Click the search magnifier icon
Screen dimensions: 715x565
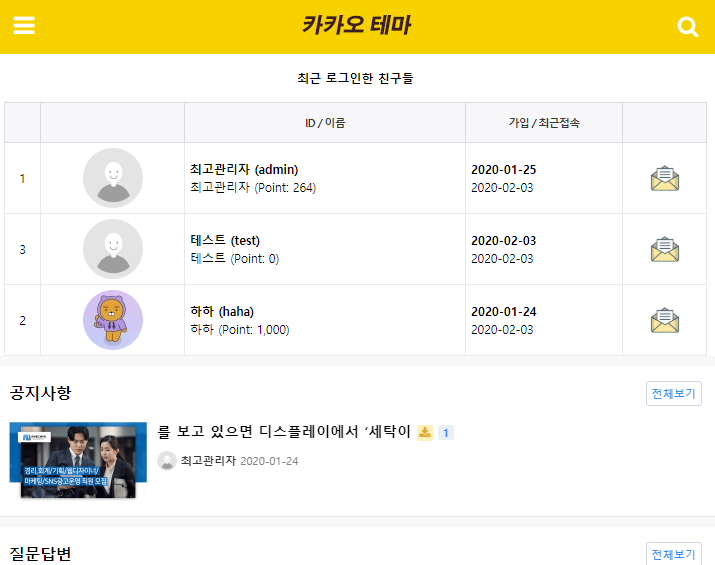(688, 27)
